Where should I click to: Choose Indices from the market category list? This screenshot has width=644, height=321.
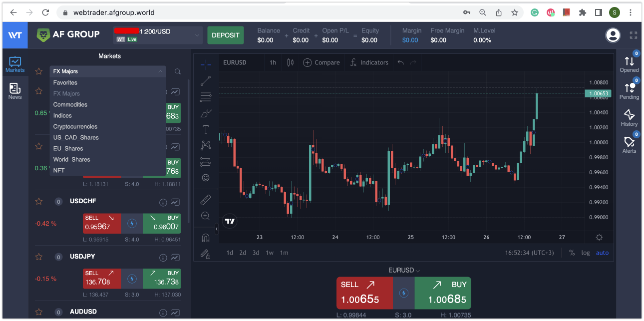tap(107, 115)
